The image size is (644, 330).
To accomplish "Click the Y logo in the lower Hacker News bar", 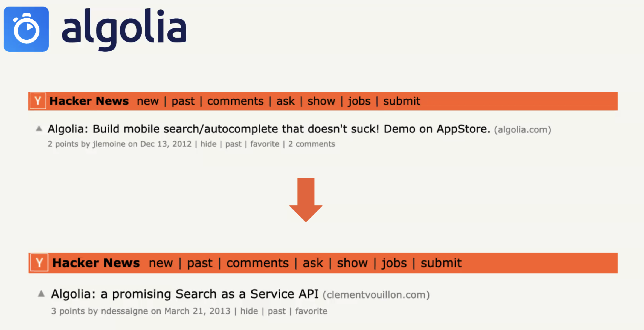I will (39, 263).
